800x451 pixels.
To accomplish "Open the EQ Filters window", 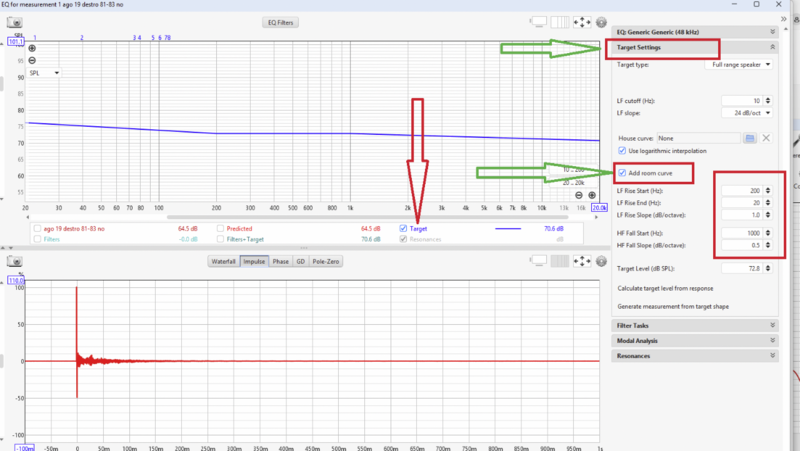I will pyautogui.click(x=281, y=22).
